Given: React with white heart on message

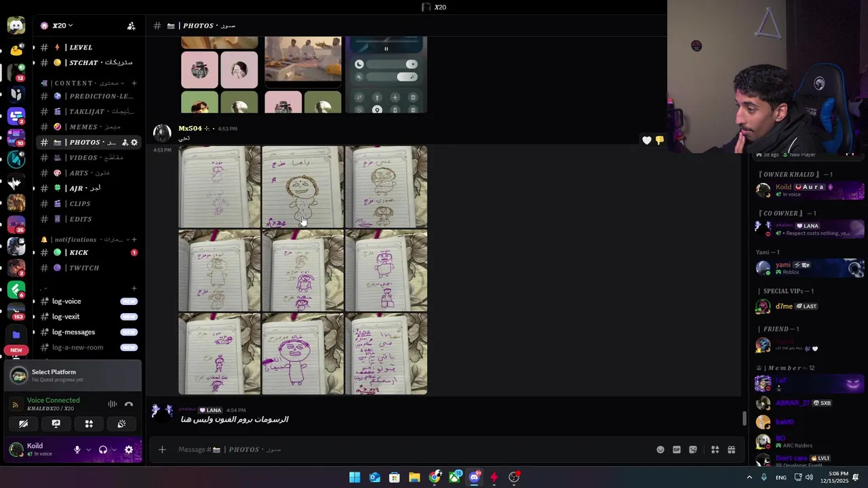Looking at the screenshot, I should 647,140.
